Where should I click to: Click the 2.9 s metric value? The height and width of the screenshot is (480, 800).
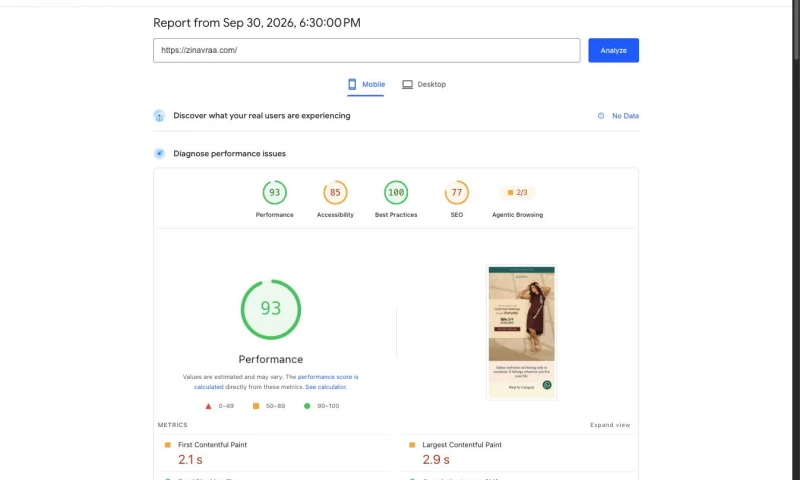click(436, 460)
